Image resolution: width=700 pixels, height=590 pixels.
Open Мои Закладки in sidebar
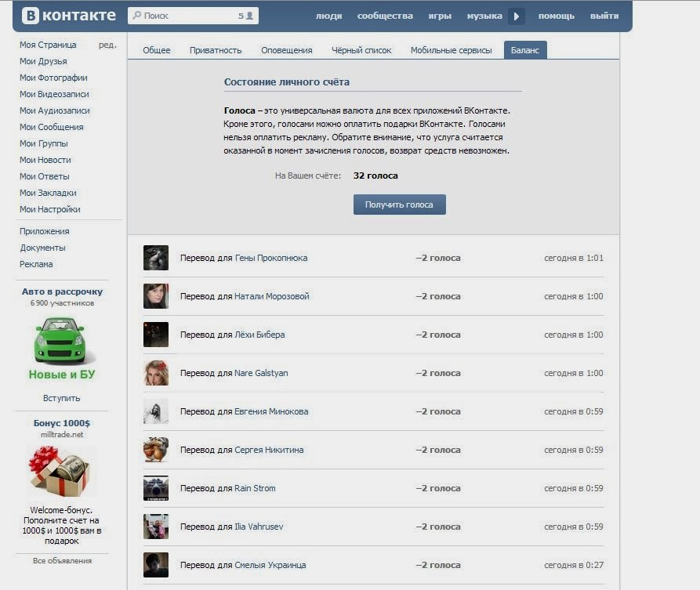[x=48, y=193]
